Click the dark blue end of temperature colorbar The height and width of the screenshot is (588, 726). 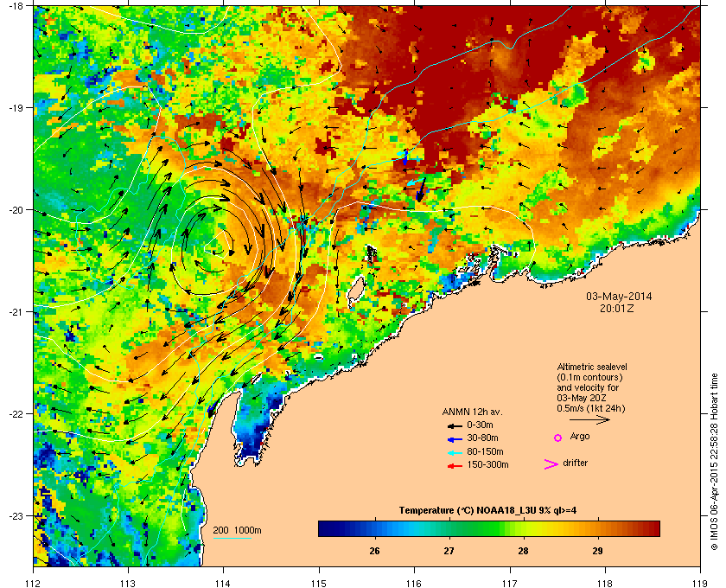coord(324,528)
